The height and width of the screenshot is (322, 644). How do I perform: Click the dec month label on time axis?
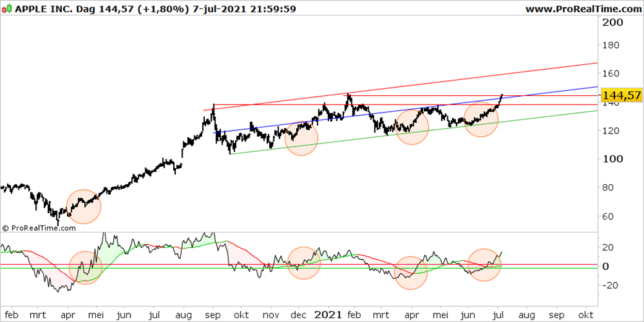299,315
